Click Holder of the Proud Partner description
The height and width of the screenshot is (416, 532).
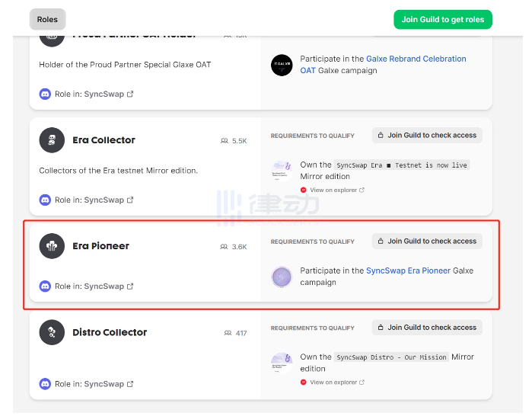click(125, 65)
